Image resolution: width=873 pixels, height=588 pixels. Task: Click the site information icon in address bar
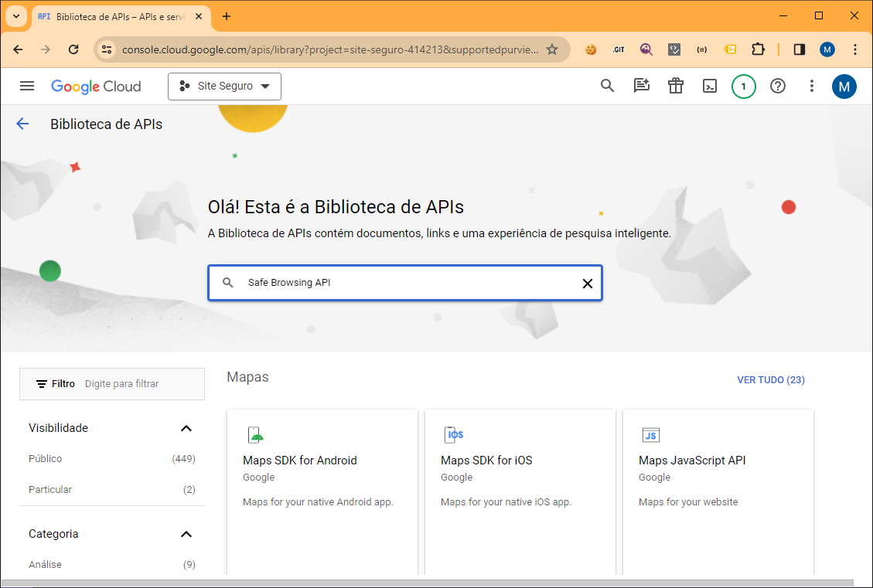click(x=107, y=49)
